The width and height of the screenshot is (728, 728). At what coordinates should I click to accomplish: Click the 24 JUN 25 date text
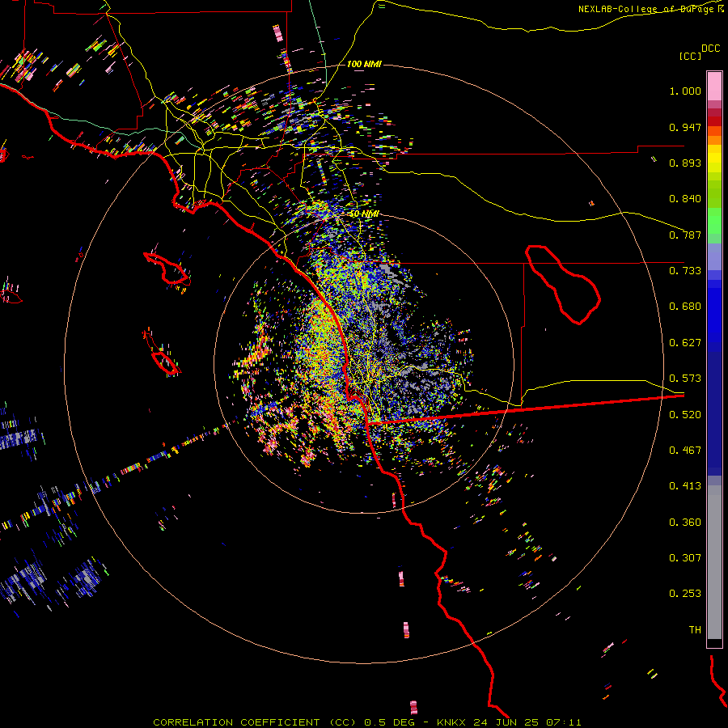point(506,722)
